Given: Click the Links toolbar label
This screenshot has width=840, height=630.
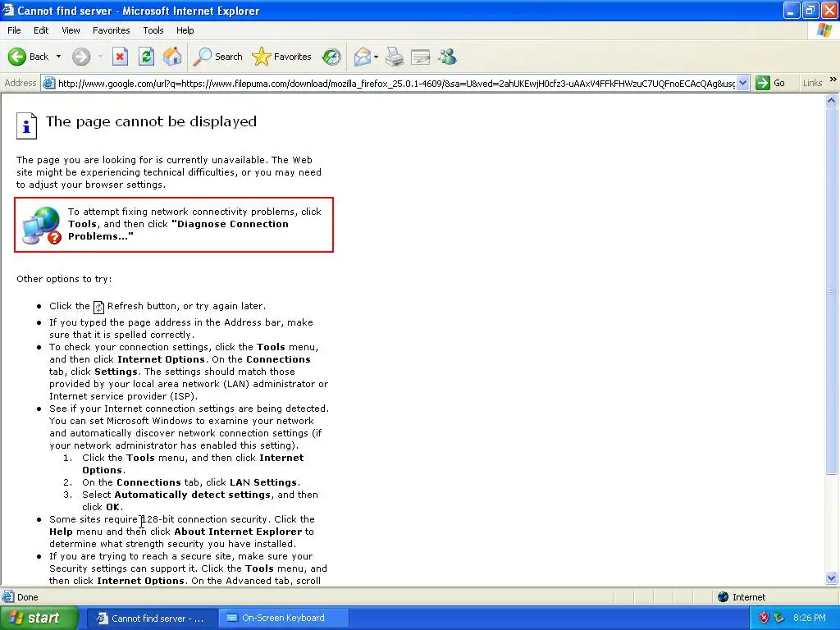Looking at the screenshot, I should (x=812, y=83).
